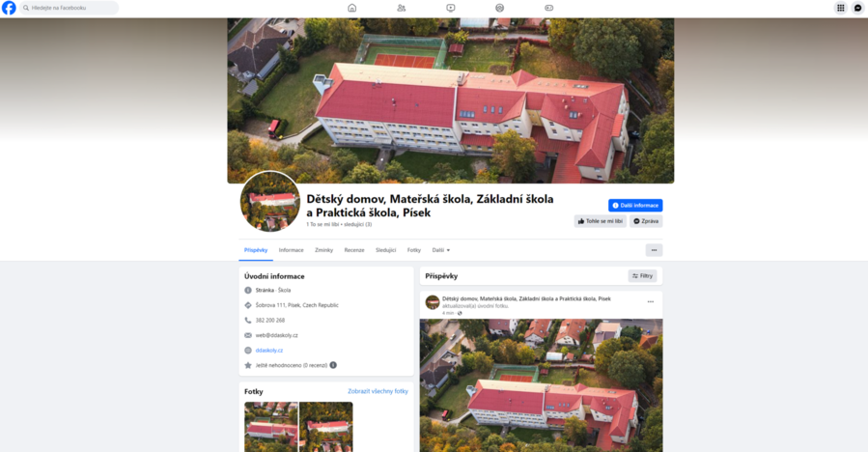Click the Hledejte na Facebooku search field
This screenshot has height=452, width=868.
coord(70,8)
